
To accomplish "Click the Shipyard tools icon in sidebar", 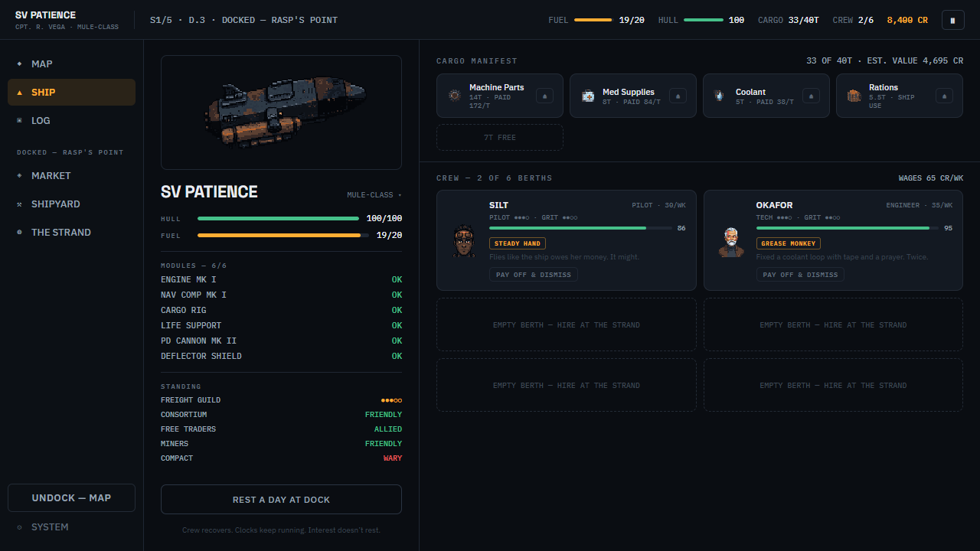I will 19,204.
